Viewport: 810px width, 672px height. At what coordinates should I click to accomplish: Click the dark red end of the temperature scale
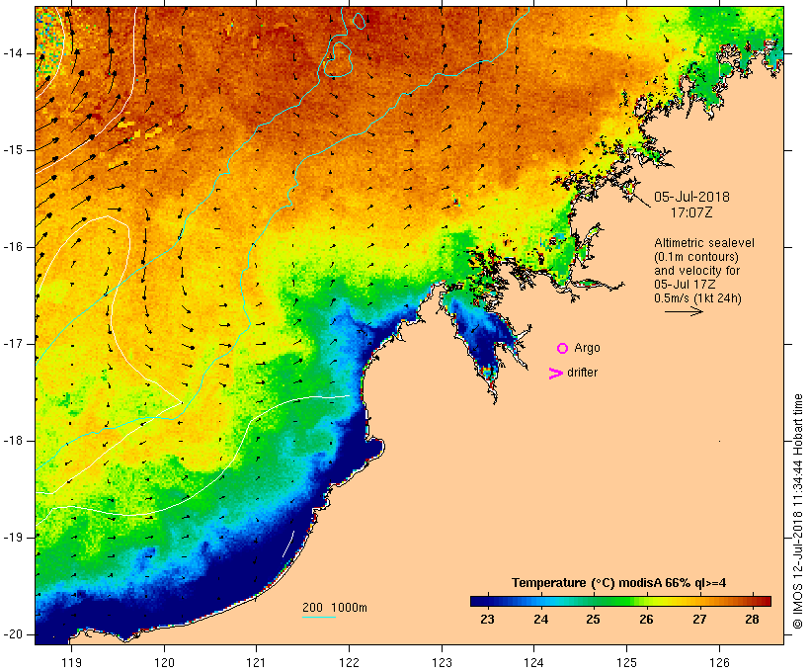766,601
